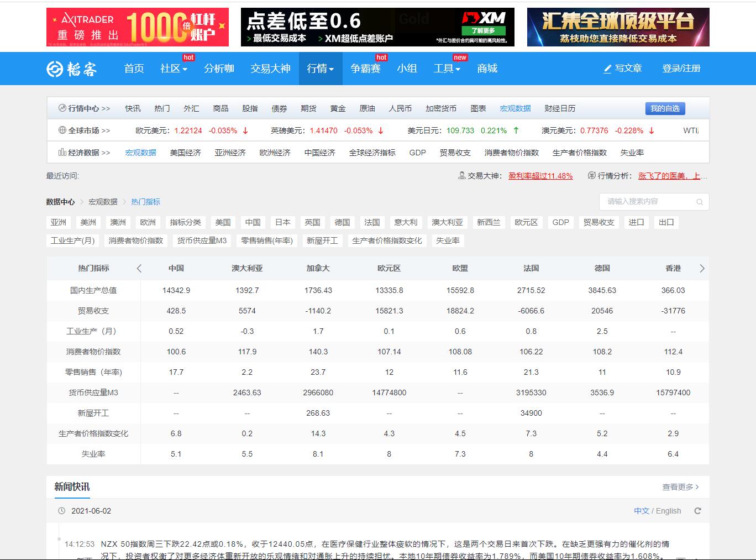Click the 韬客 site logo

click(71, 69)
